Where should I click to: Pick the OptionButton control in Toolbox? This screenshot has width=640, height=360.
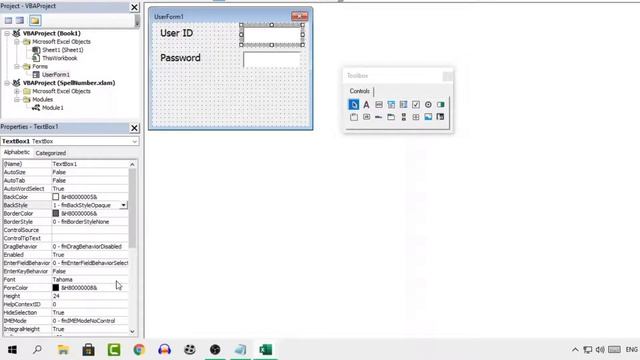click(x=428, y=104)
